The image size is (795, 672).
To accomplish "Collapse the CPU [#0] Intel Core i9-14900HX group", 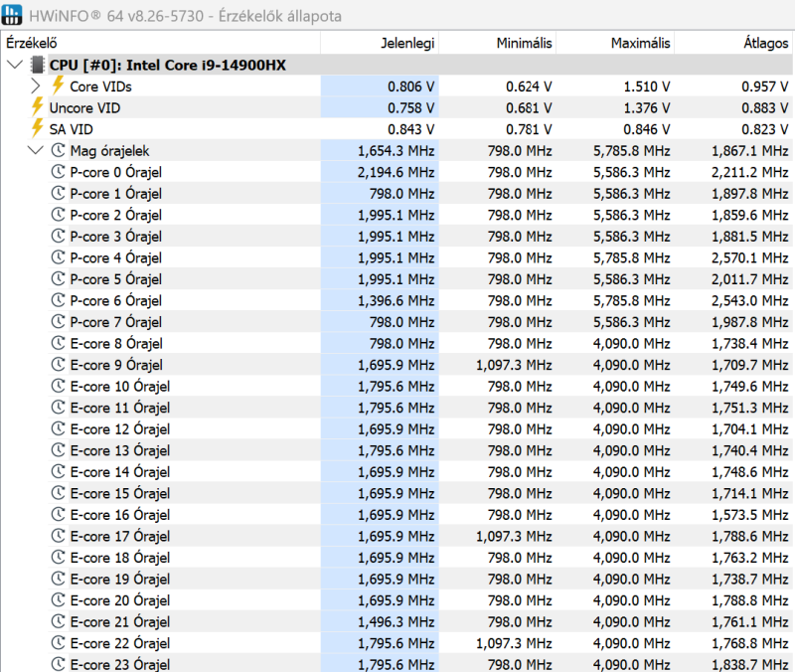I will tap(15, 65).
